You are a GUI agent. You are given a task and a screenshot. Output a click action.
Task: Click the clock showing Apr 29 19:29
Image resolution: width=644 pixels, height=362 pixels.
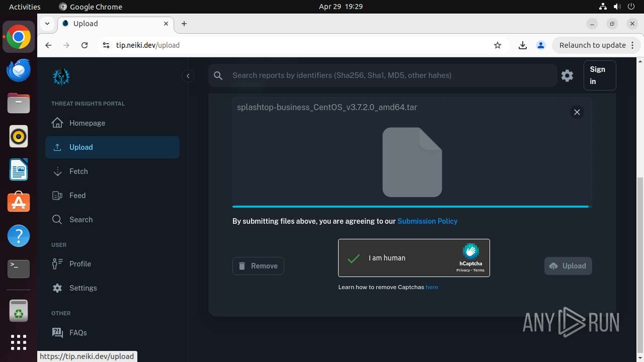[x=341, y=7]
